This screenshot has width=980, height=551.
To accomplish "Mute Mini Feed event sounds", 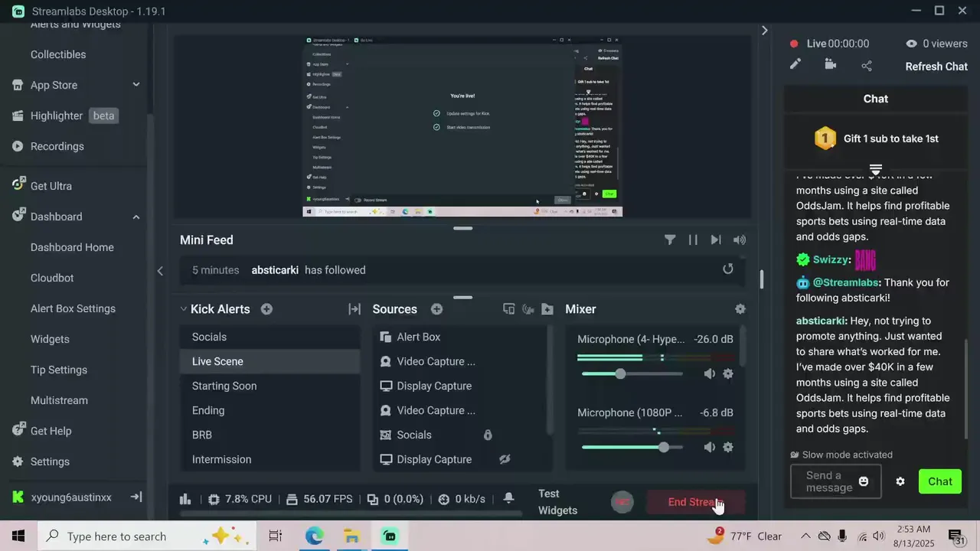I will click(739, 240).
